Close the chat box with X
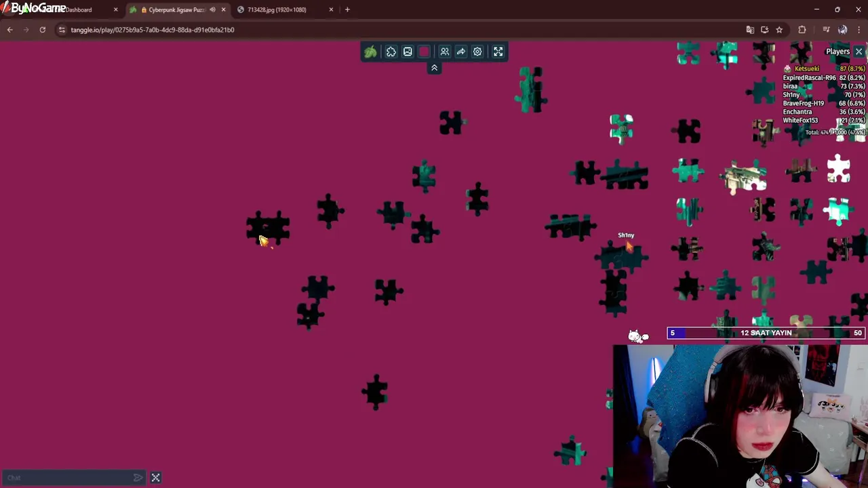Image resolution: width=868 pixels, height=488 pixels. pyautogui.click(x=155, y=478)
